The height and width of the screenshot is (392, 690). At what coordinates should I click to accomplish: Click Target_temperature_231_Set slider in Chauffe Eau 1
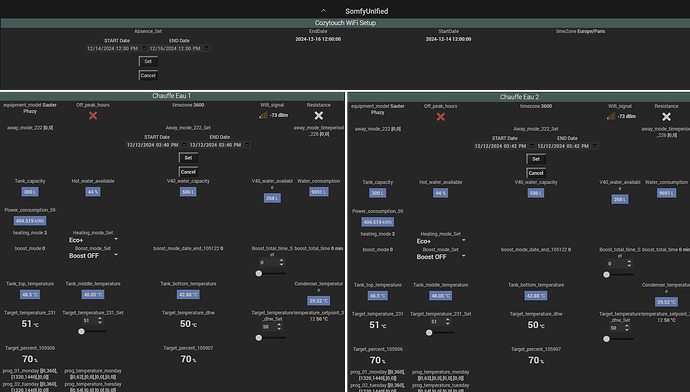point(93,331)
